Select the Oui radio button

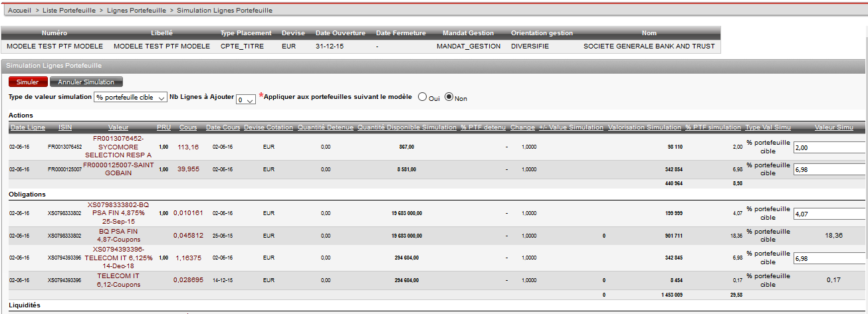point(422,98)
